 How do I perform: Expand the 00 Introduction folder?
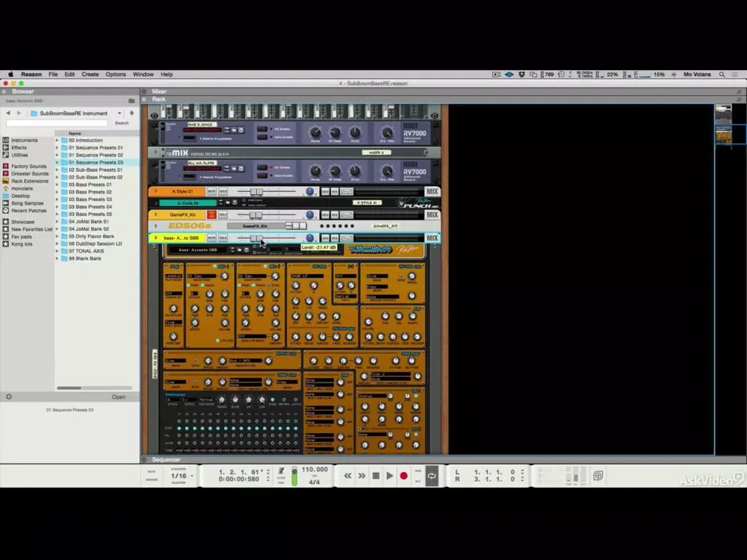pyautogui.click(x=58, y=140)
